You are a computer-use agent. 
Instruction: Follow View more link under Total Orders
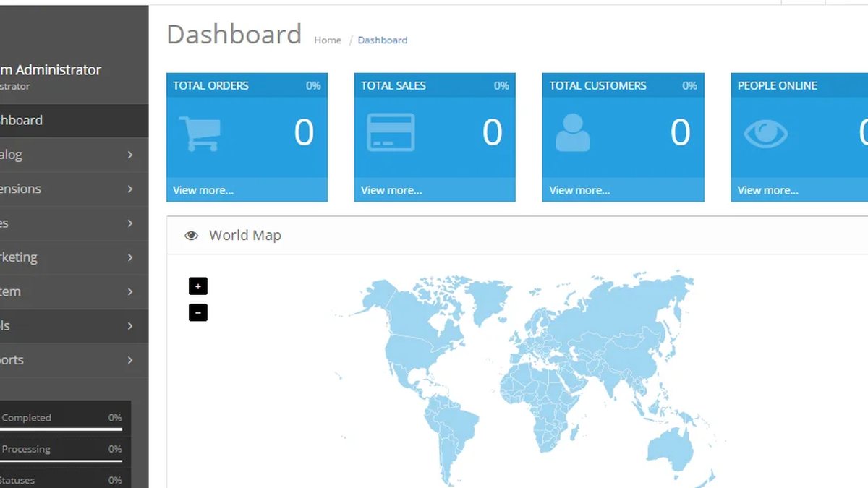click(x=203, y=190)
